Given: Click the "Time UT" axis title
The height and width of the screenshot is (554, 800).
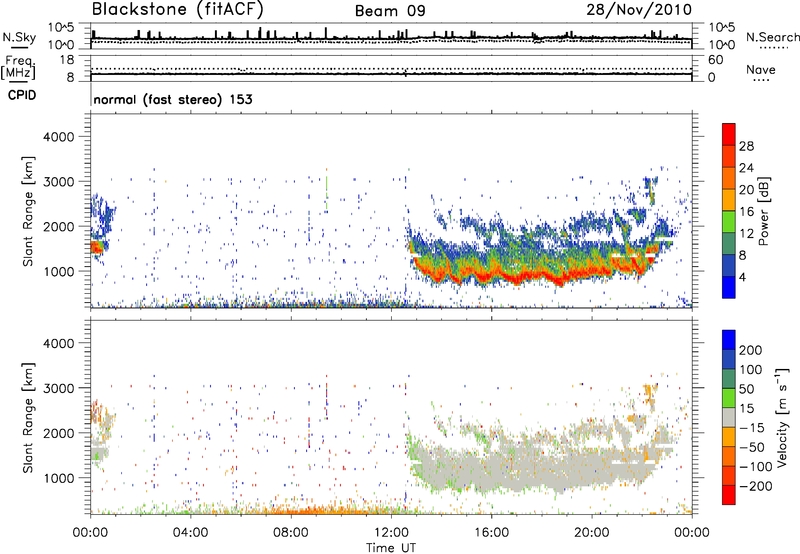Looking at the screenshot, I should point(391,548).
